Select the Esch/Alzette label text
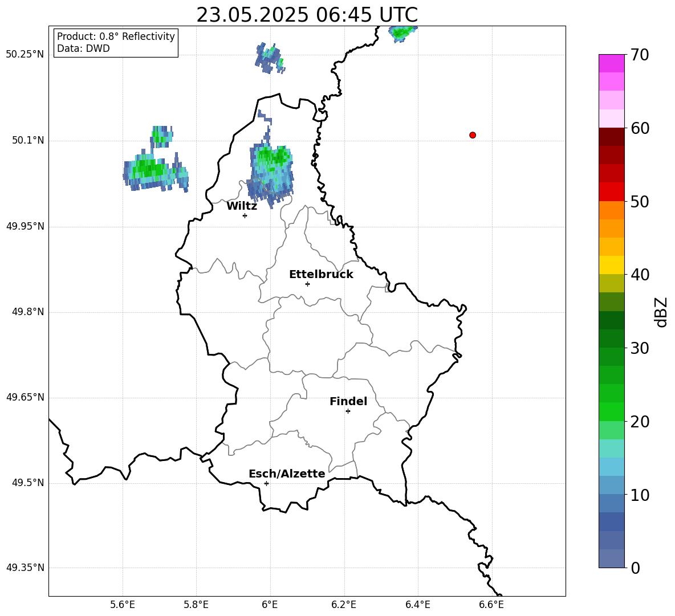The height and width of the screenshot is (616, 675). point(287,474)
